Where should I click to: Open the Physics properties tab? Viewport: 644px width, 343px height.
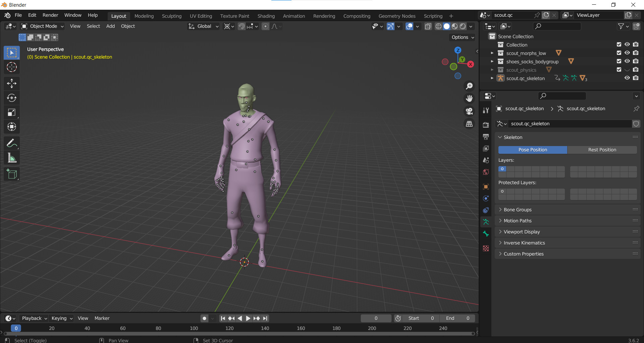[x=486, y=198]
